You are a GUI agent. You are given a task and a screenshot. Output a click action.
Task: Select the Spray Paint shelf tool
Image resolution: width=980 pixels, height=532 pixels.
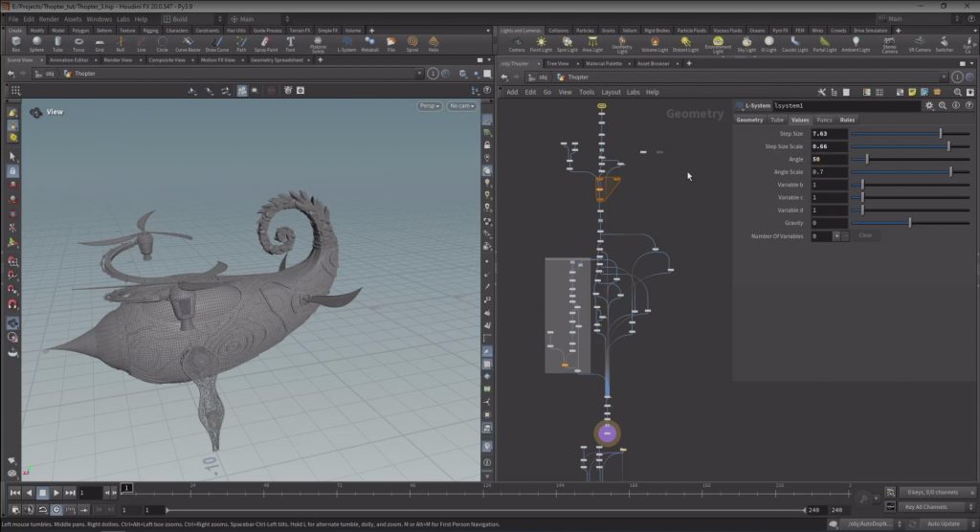[266, 44]
